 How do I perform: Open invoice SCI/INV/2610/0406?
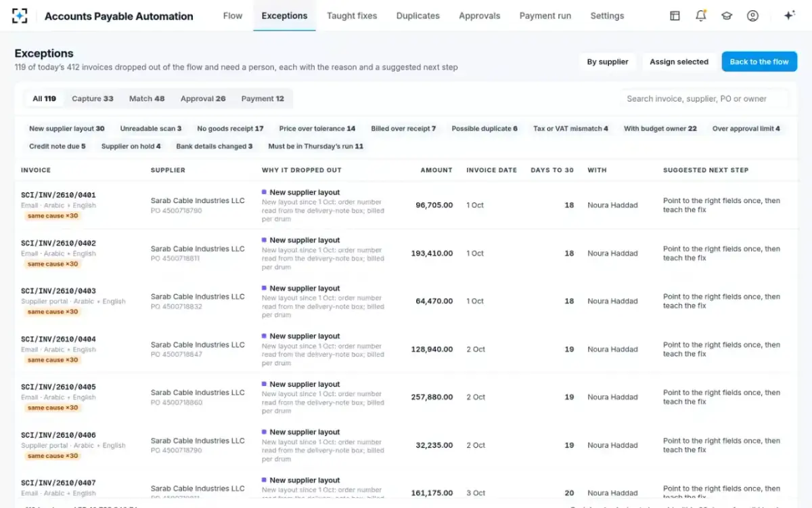(x=58, y=436)
